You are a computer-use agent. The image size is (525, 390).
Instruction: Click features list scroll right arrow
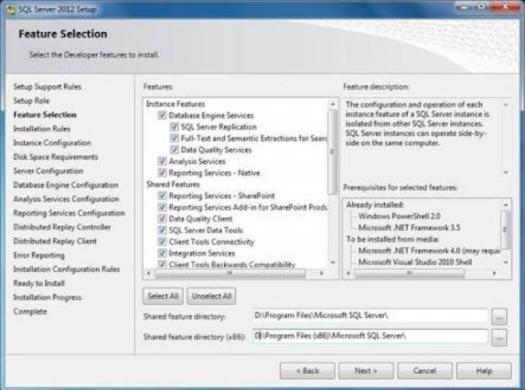pos(321,274)
